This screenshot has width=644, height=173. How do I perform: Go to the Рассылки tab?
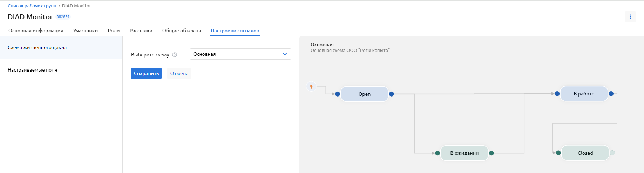pyautogui.click(x=141, y=31)
